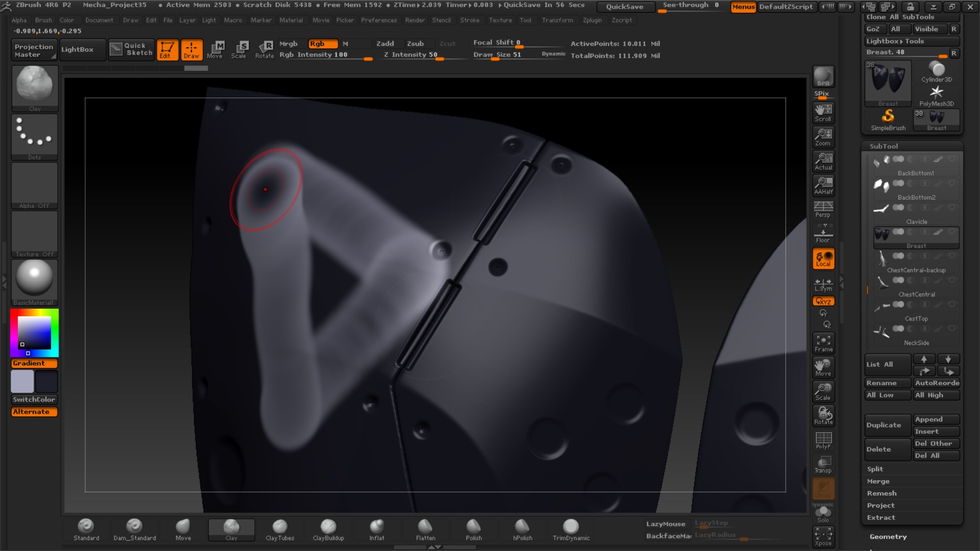Image resolution: width=980 pixels, height=551 pixels.
Task: Select the Dam_Standard brush
Action: click(135, 530)
